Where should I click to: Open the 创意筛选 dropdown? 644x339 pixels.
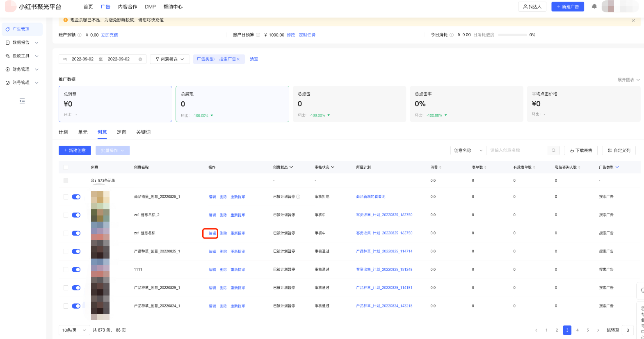(169, 59)
